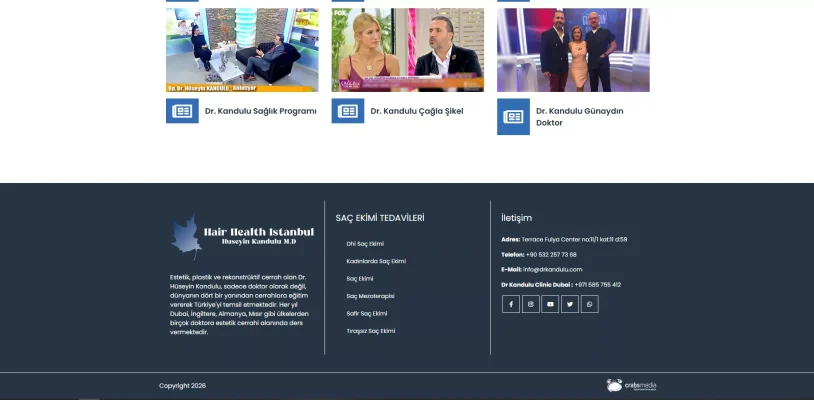The height and width of the screenshot is (400, 814).
Task: Open the Instagram social icon
Action: (x=531, y=304)
